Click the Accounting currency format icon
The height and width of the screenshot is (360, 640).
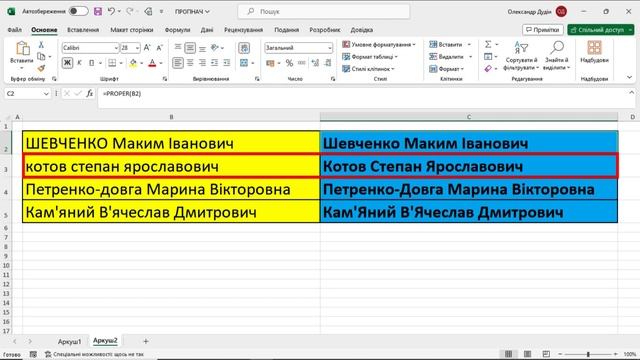coord(270,63)
